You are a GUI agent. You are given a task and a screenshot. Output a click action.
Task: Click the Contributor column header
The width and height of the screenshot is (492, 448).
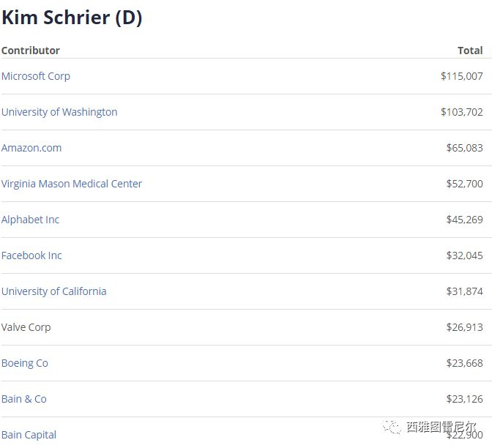click(31, 51)
